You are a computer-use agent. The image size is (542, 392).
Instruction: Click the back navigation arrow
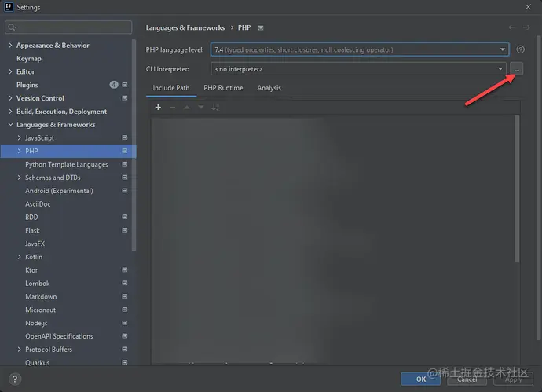pos(512,27)
